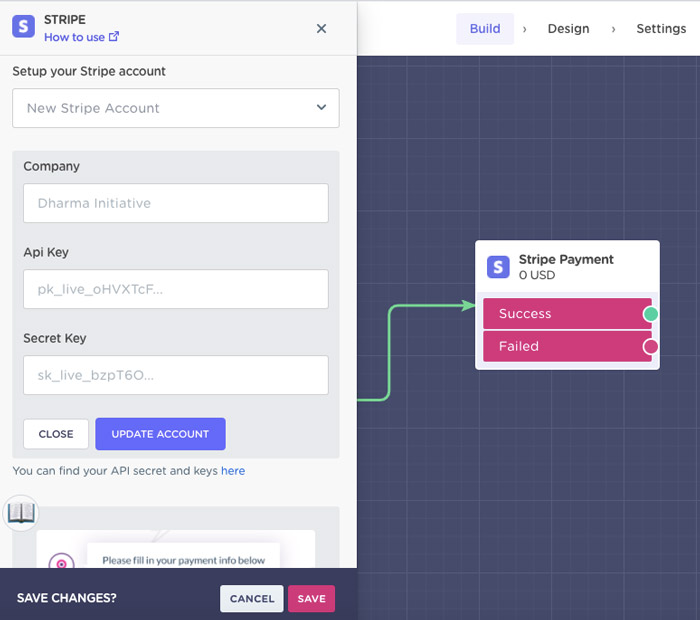Click the green Success connector dot

[651, 314]
